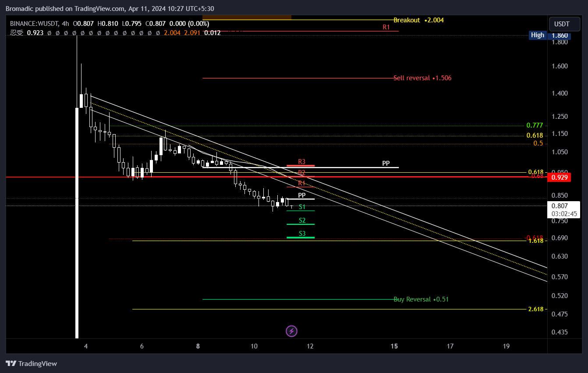Click the S1 support label

[x=302, y=207]
